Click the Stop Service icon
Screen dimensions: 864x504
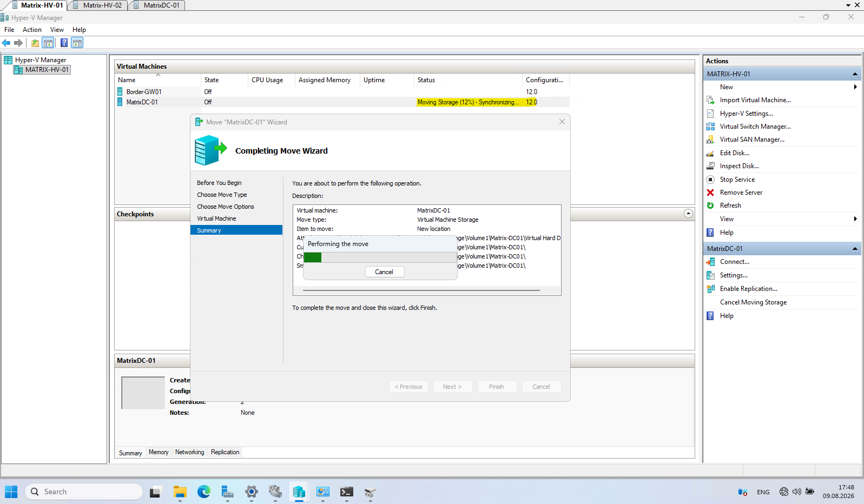point(710,180)
